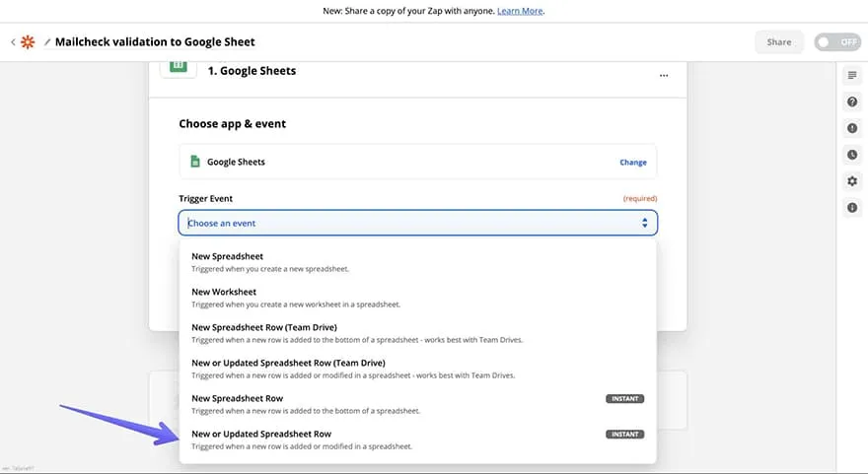Click the Share button
The height and width of the screenshot is (474, 868).
[779, 42]
